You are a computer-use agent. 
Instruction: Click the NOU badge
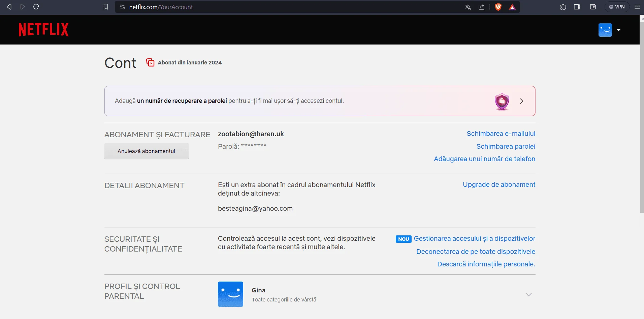click(x=404, y=239)
